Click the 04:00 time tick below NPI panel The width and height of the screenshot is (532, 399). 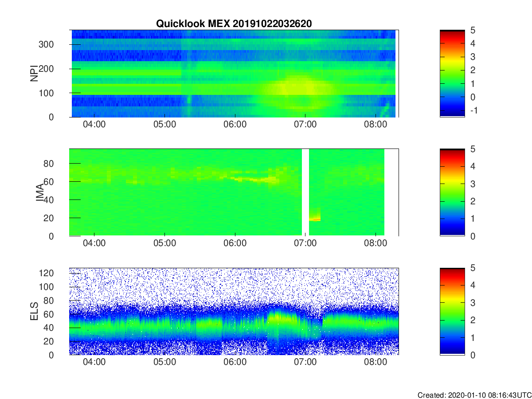click(x=94, y=124)
